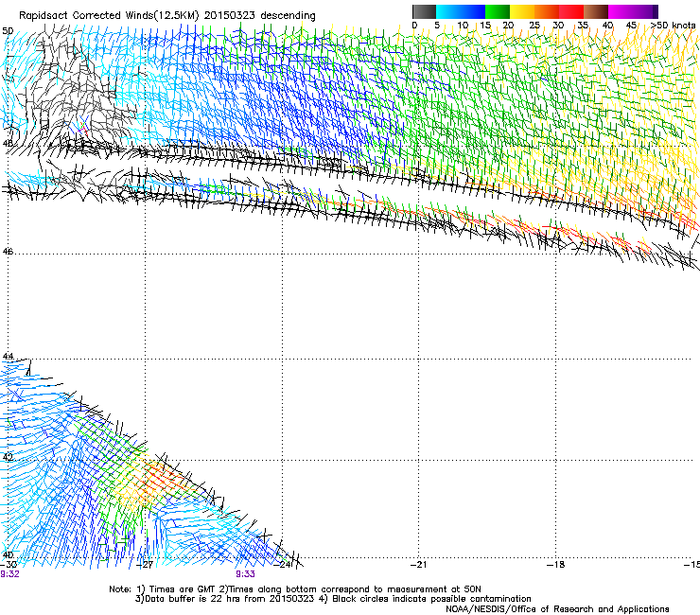Screen dimensions: 700x615
Task: Click the NOAA/NESDIS Office of Research credit
Action: point(557,608)
